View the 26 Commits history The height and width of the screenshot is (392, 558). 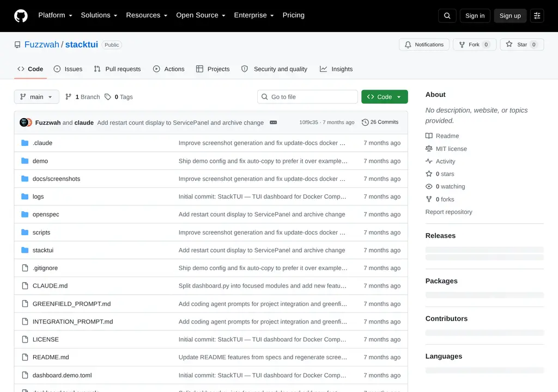(380, 122)
